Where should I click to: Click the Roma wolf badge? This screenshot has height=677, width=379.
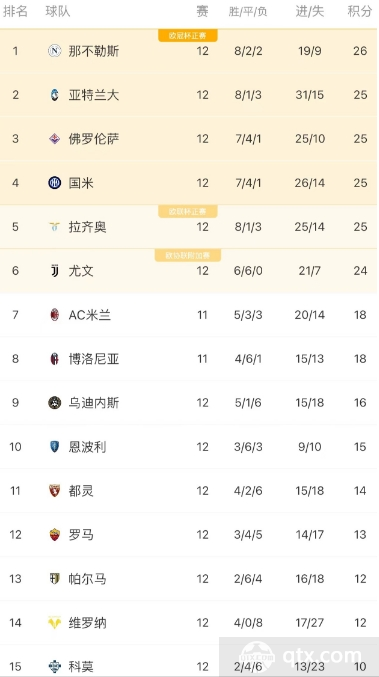(54, 535)
